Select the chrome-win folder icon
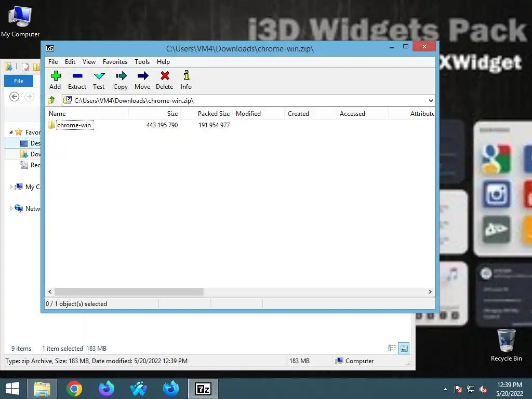The width and height of the screenshot is (532, 399). [x=51, y=125]
